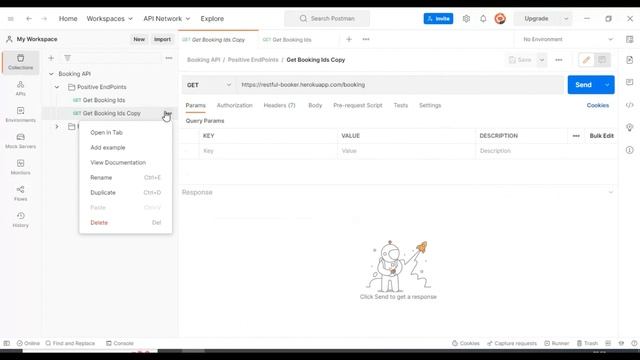Screen dimensions: 640x360
Task: Open Environments in the sidebar
Action: click(x=20, y=115)
